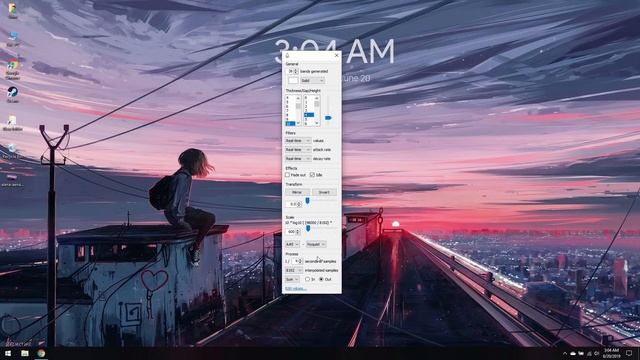Image resolution: width=640 pixels, height=360 pixels.
Task: Adjust the bands generated spinner
Action: coord(292,71)
